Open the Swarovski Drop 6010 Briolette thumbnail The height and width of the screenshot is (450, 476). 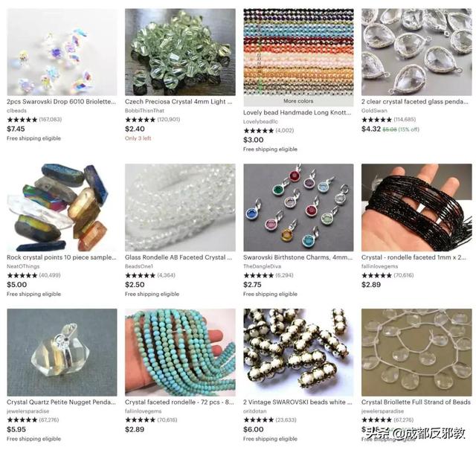point(62,52)
